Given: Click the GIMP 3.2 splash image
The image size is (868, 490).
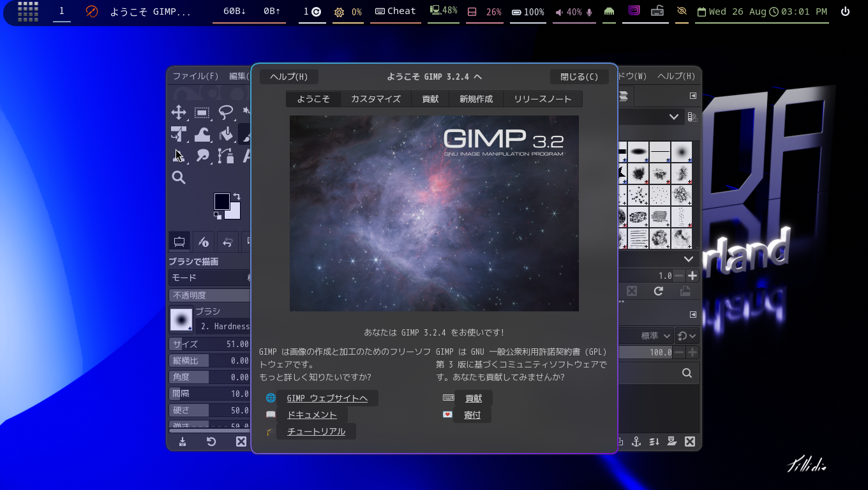Looking at the screenshot, I should [x=434, y=213].
